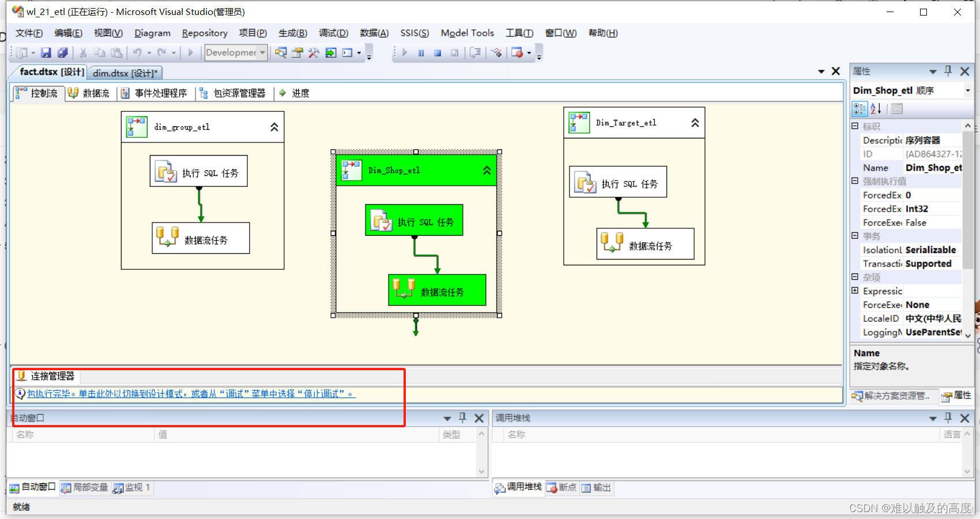Switch to the 监视 1 bottom tab
This screenshot has height=519, width=980.
click(x=131, y=488)
